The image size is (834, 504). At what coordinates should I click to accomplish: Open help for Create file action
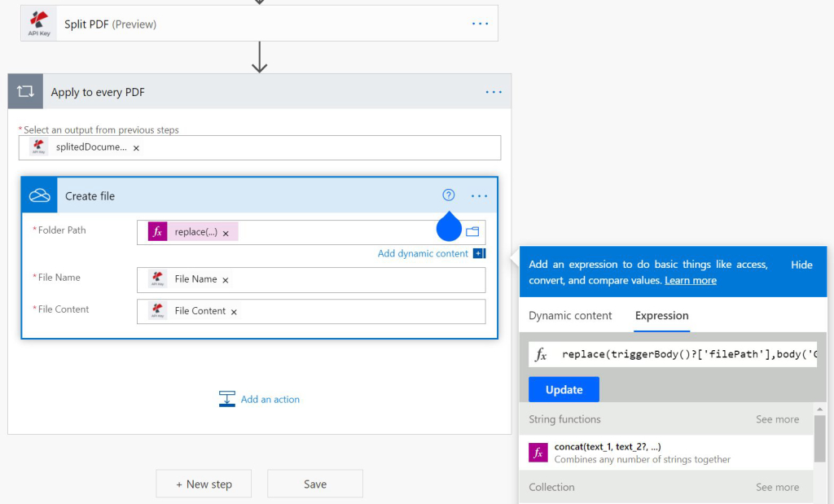tap(449, 195)
